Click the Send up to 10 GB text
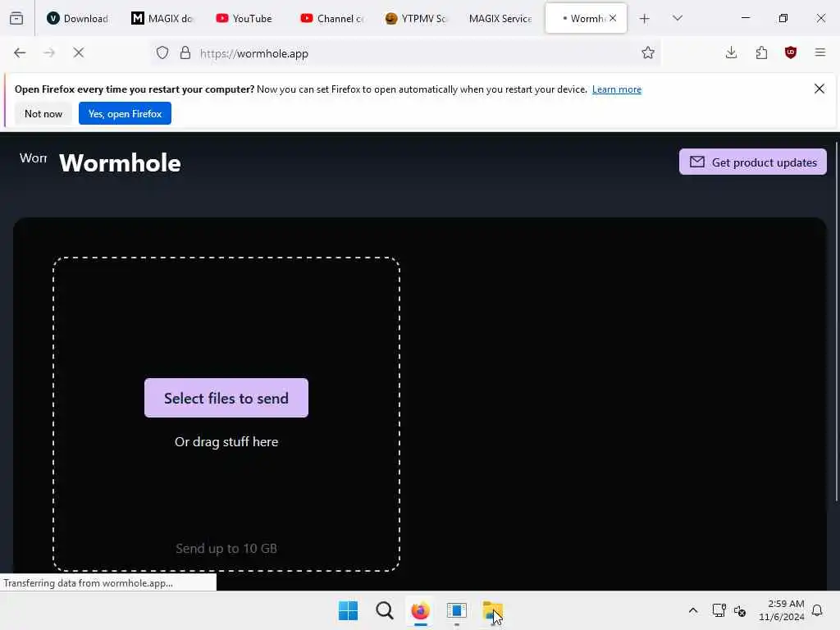Image resolution: width=840 pixels, height=630 pixels. tap(226, 549)
